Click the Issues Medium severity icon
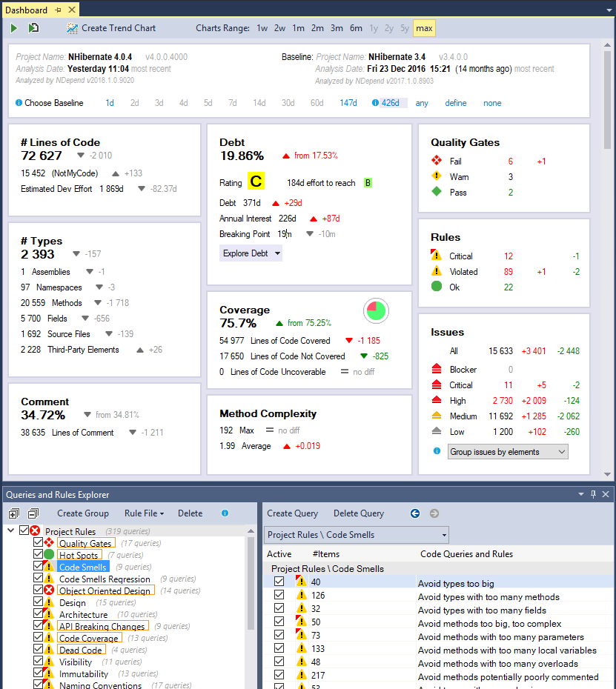This screenshot has width=616, height=689. coord(437,415)
